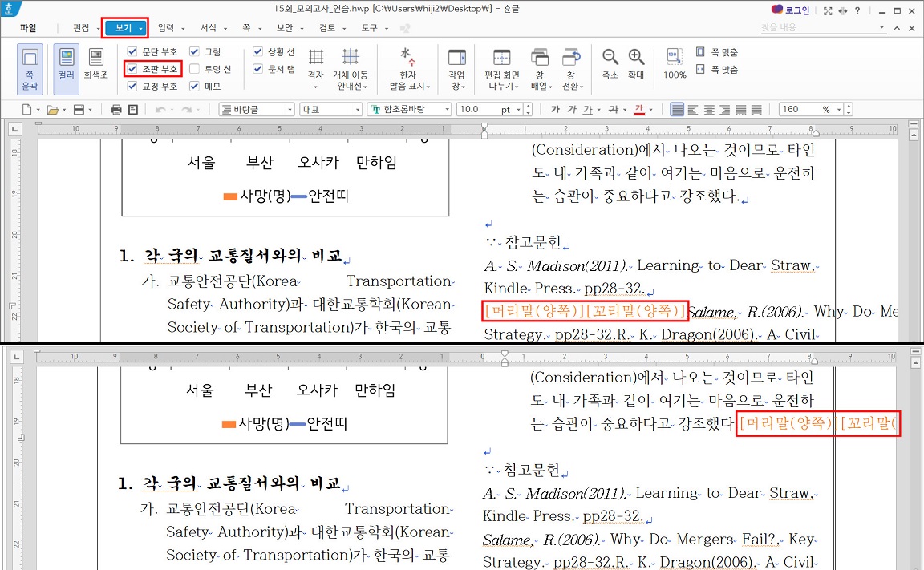Viewport: 924px width, 570px height.
Task: Zoom out with the 축소 magnifier
Action: point(610,63)
